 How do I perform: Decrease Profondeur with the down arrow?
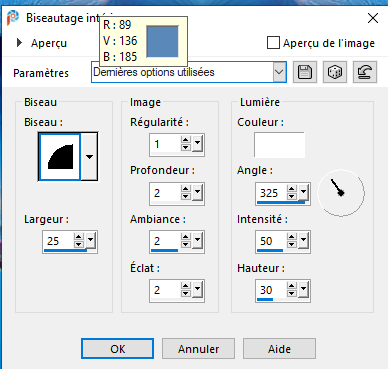pos(186,196)
